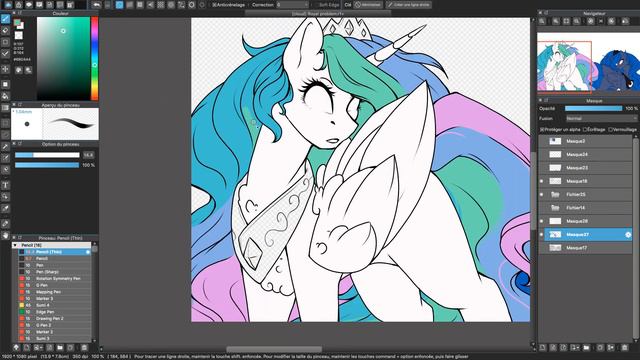Toggle visibility of Masque18 layer
Image resolution: width=640 pixels, height=360 pixels.
(x=542, y=181)
